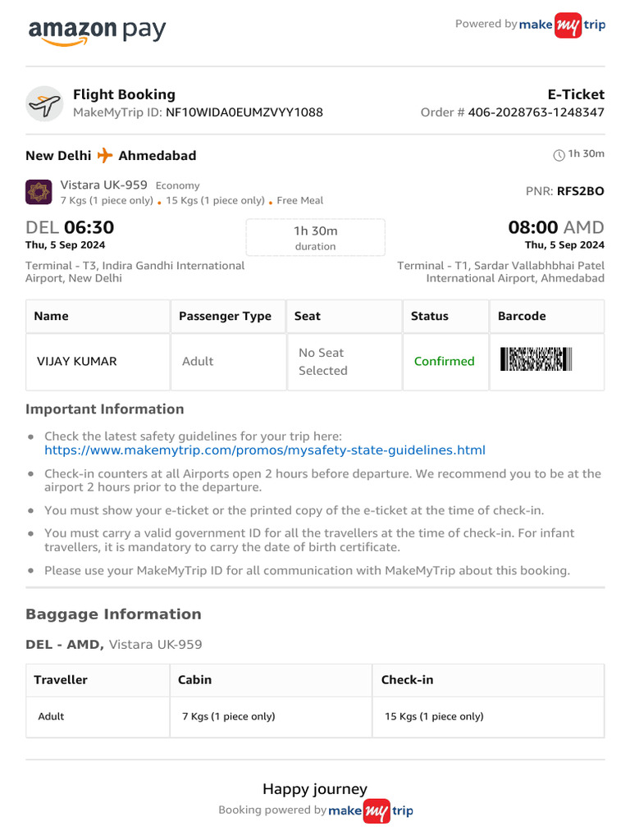This screenshot has width=630, height=840.
Task: Click the MakeMyTrip logo in header
Action: pos(563,25)
